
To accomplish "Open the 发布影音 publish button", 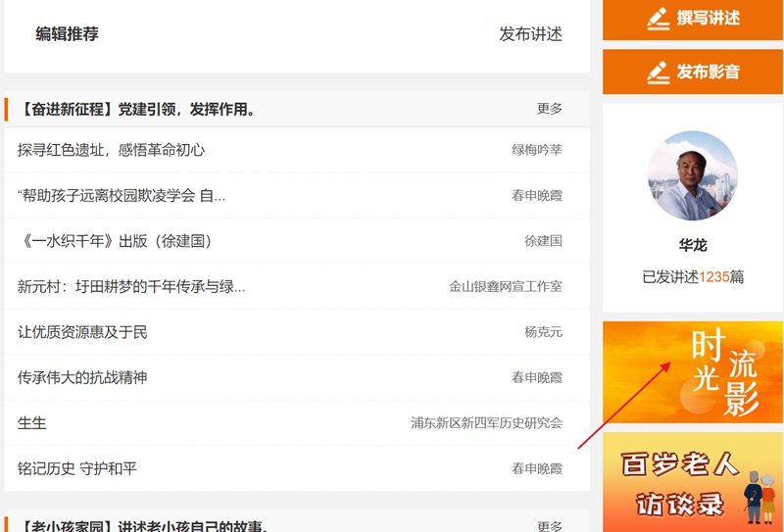I will [x=693, y=72].
